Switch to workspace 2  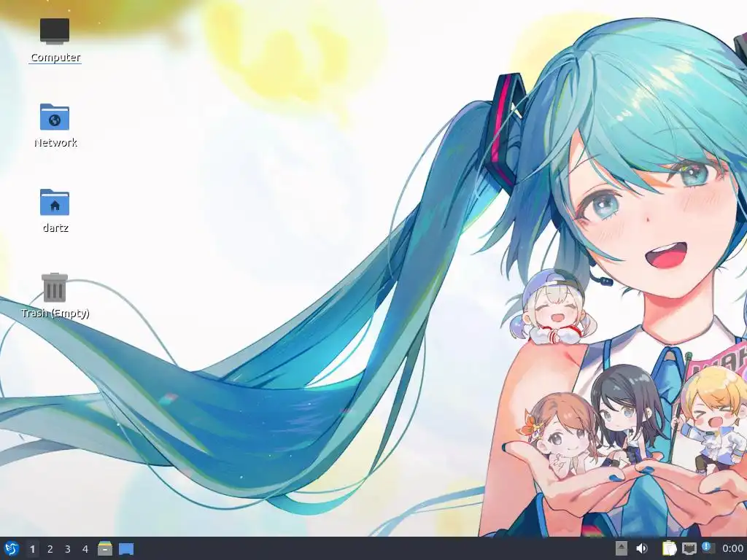tap(50, 549)
